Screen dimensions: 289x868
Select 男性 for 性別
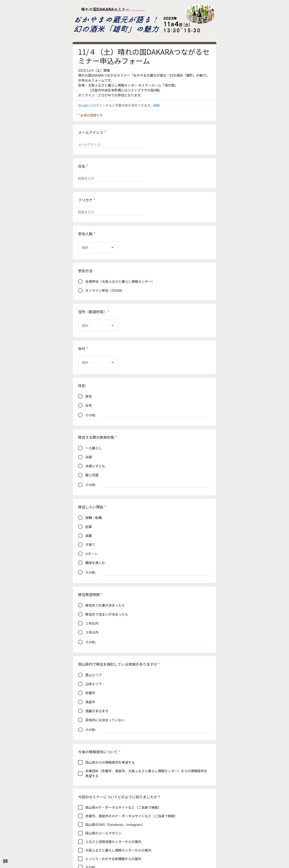[80, 396]
